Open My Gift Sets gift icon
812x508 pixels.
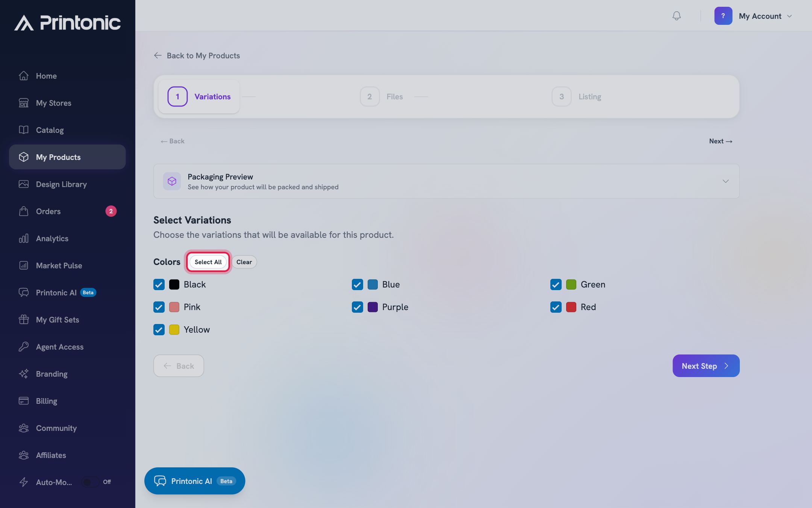pyautogui.click(x=24, y=319)
